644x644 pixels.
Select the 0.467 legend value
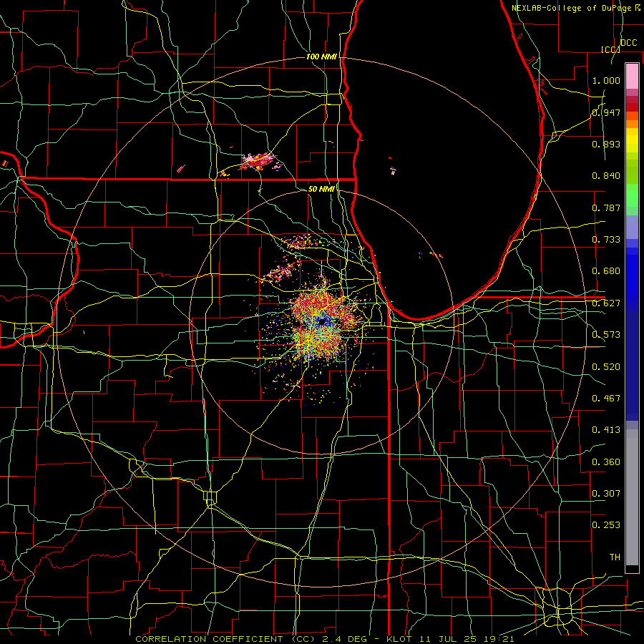(606, 399)
